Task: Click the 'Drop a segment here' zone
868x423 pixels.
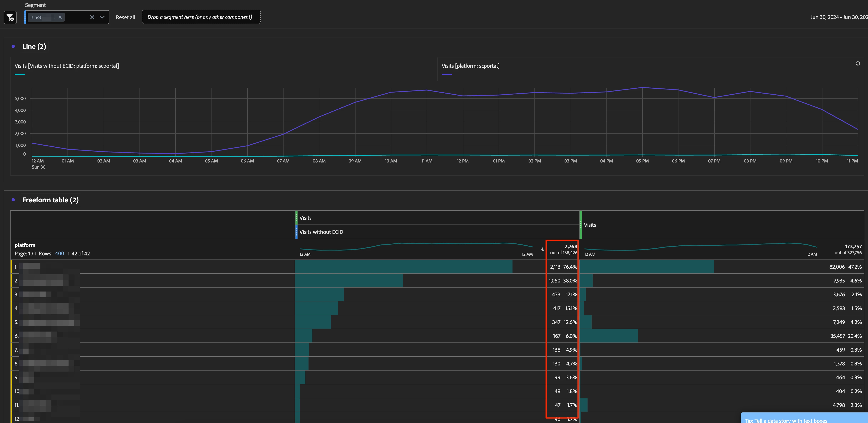Action: click(x=201, y=17)
